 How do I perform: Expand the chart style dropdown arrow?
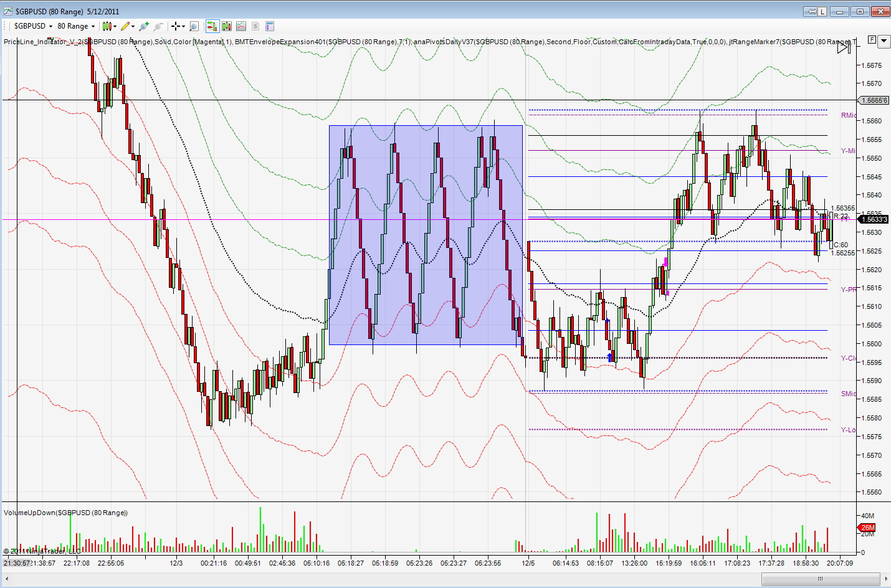(x=115, y=26)
